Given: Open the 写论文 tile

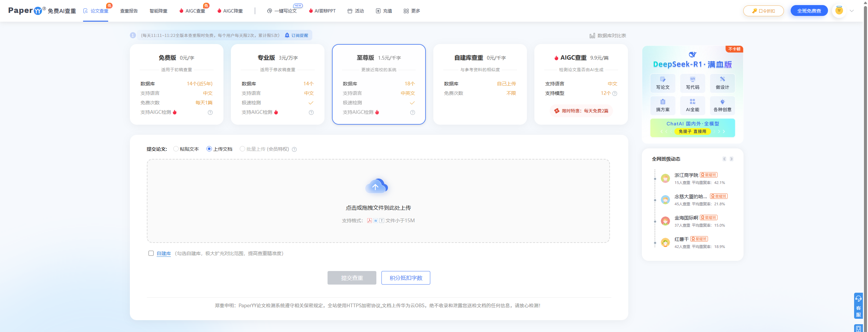Looking at the screenshot, I should [663, 83].
